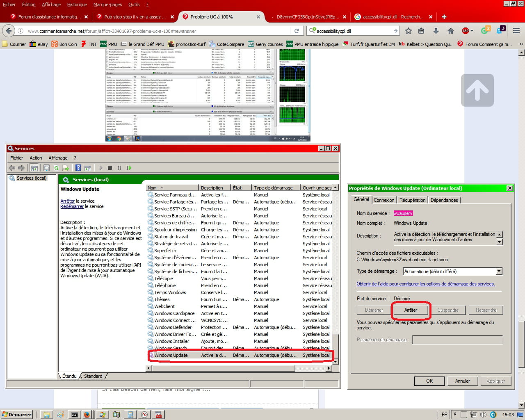
Task: Open the Firefox downloads arrow
Action: (x=436, y=31)
